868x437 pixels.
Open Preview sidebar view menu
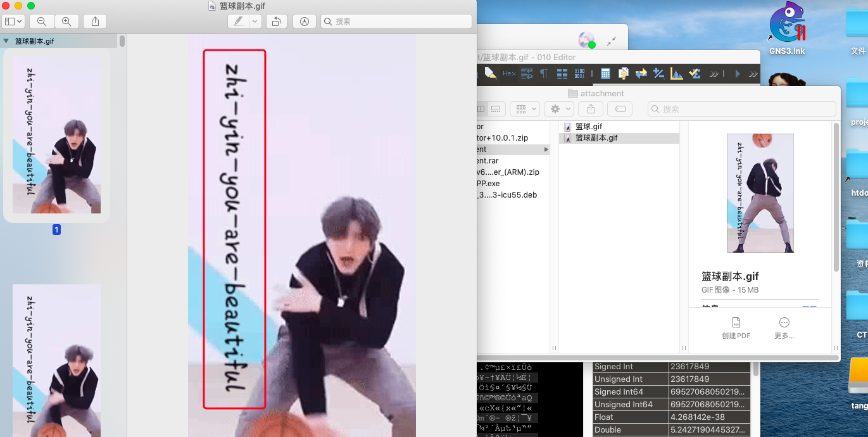click(13, 22)
